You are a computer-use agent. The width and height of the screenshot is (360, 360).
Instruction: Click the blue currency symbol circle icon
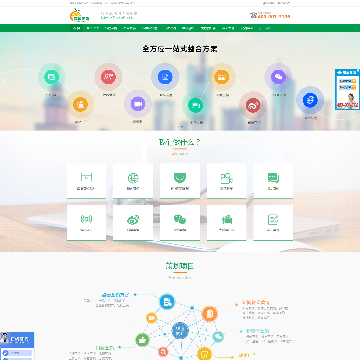click(310, 100)
